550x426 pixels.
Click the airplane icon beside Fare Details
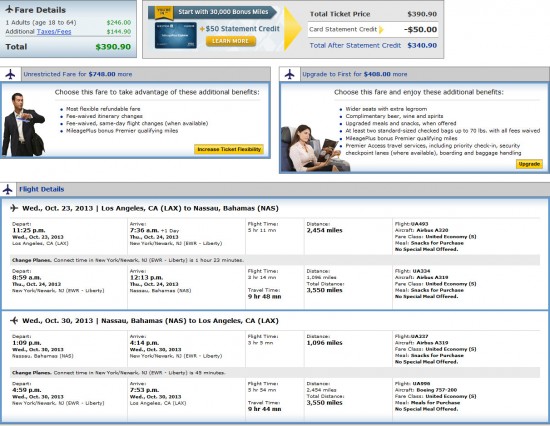pyautogui.click(x=9, y=9)
